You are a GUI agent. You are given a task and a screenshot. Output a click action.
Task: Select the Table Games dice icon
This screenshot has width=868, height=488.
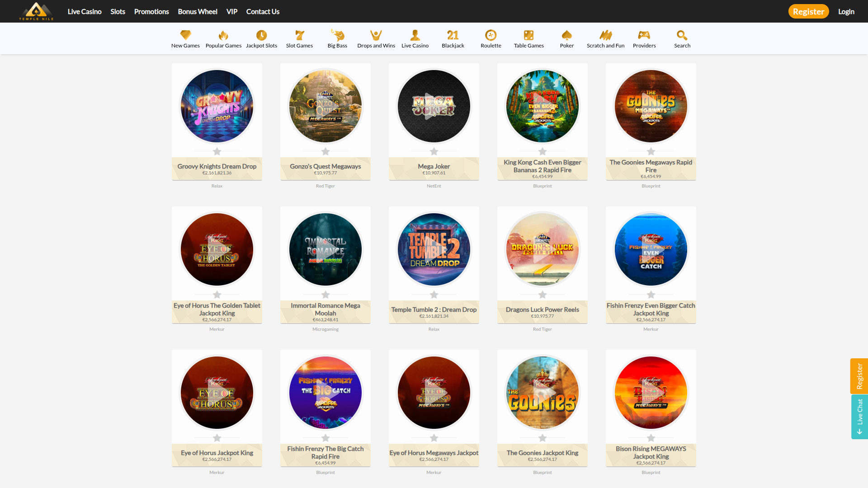528,35
